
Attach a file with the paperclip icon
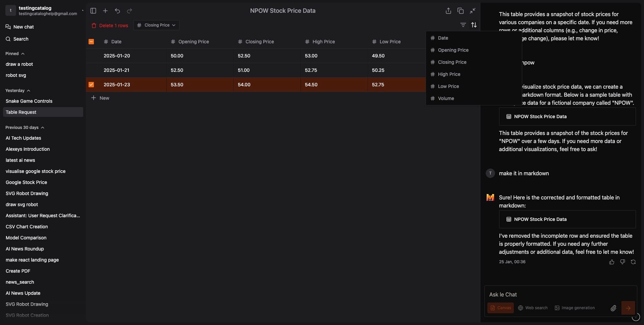[613, 308]
